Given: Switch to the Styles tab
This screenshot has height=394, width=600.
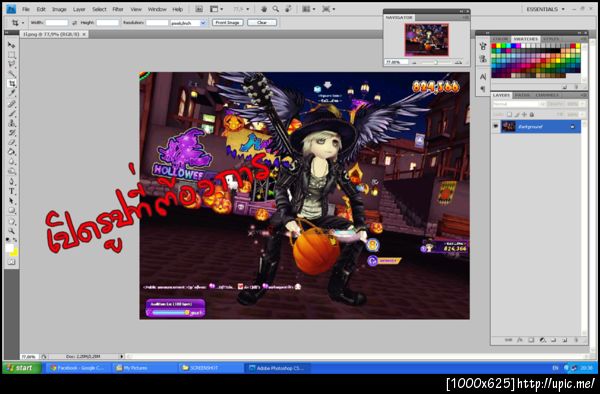Looking at the screenshot, I should pos(551,39).
